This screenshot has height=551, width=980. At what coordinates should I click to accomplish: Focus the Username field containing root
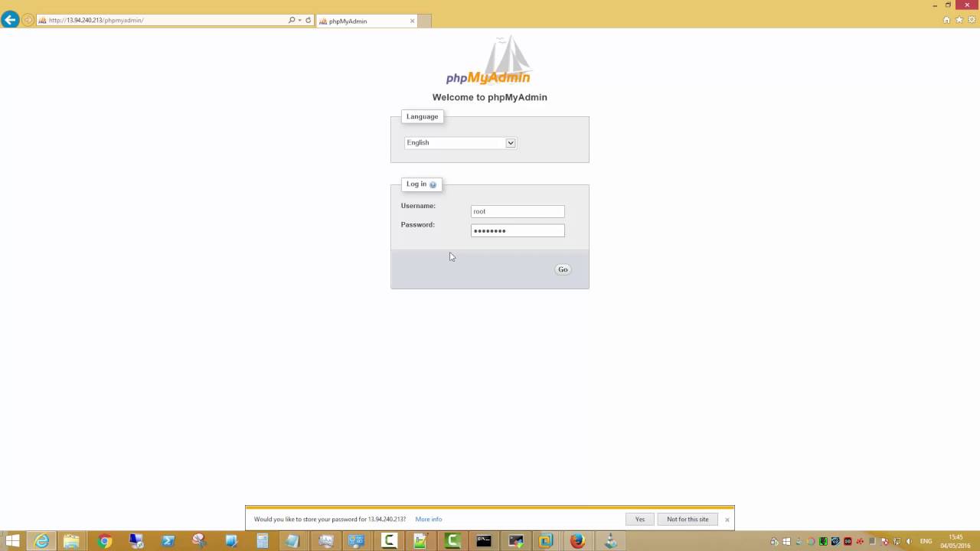[x=518, y=211]
